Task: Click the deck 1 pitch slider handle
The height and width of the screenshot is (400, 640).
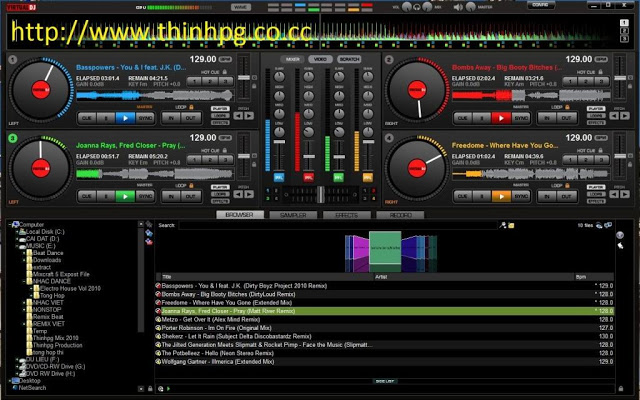Action: (x=244, y=78)
